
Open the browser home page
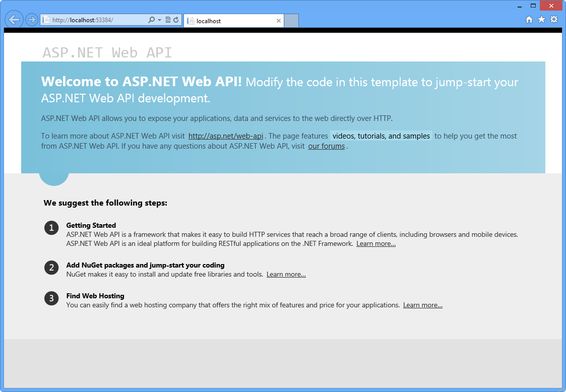click(x=529, y=19)
